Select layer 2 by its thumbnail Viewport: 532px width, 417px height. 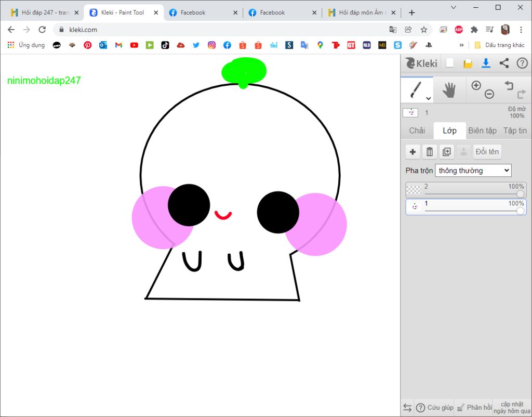tap(414, 190)
